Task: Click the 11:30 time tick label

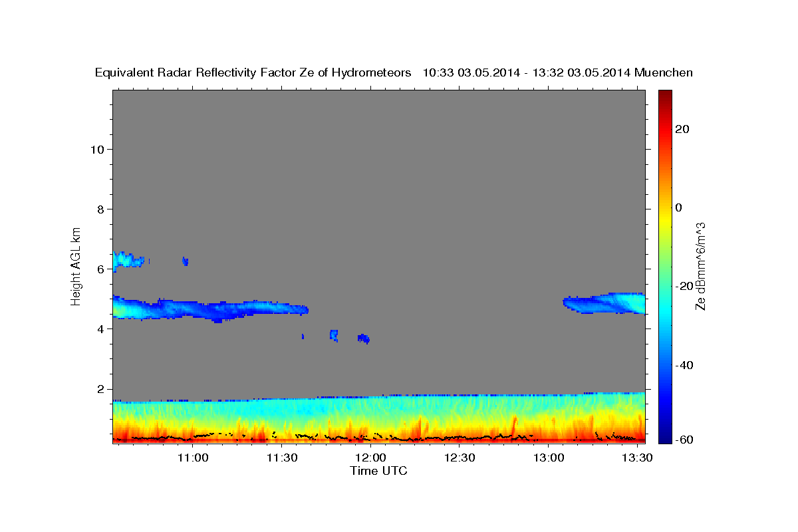Action: [x=282, y=458]
